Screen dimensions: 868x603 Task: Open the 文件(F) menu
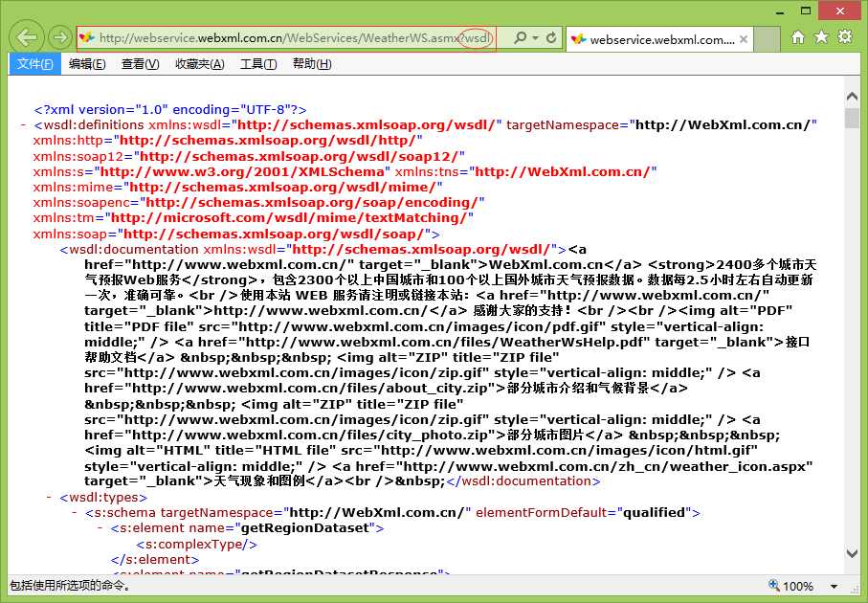34,64
